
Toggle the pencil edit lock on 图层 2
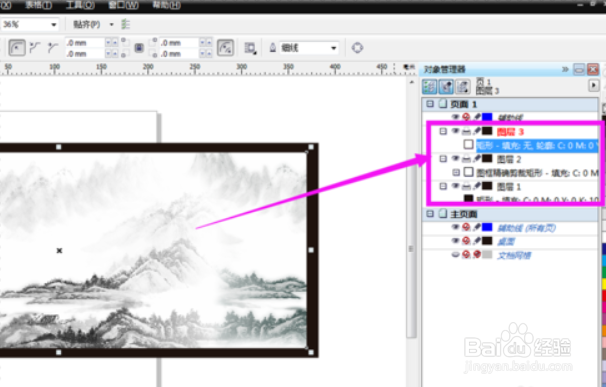(x=477, y=159)
